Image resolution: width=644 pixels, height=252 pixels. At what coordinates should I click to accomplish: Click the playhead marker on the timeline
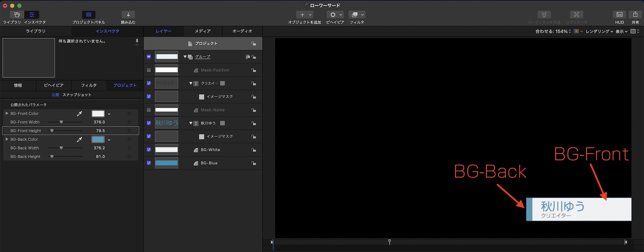[x=390, y=242]
